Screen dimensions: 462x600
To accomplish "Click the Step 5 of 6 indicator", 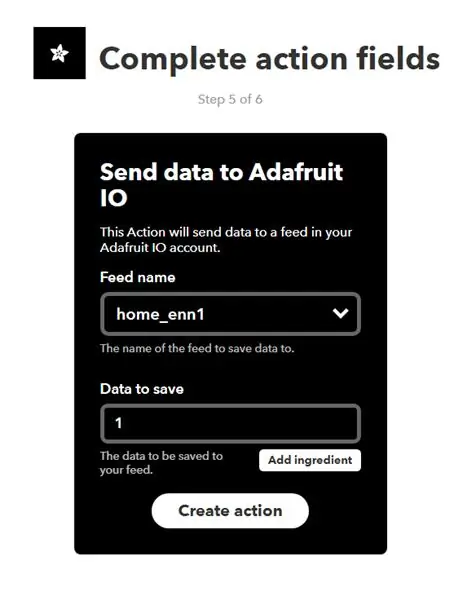I will (x=230, y=99).
